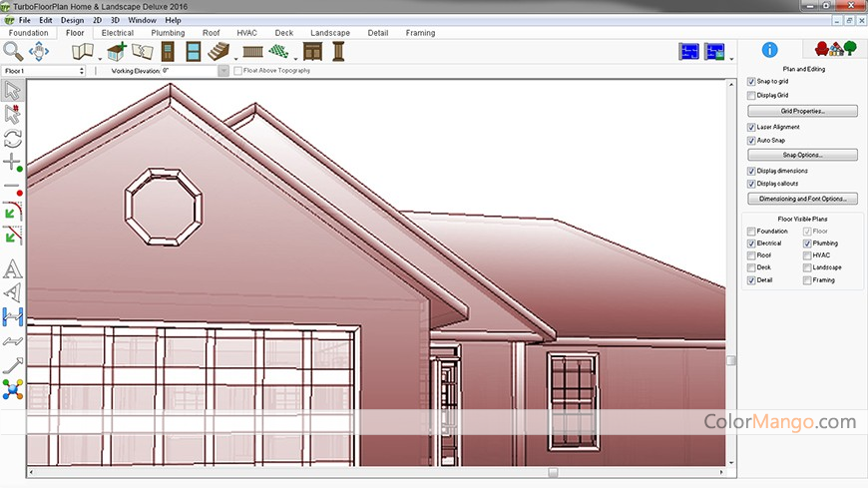Select the magnifying glass zoom tool

tap(13, 51)
